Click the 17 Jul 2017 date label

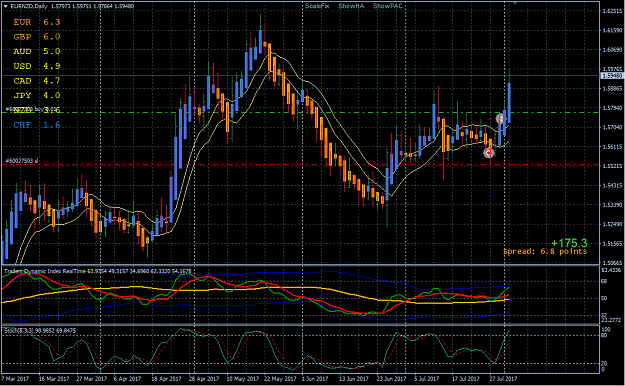tap(466, 379)
